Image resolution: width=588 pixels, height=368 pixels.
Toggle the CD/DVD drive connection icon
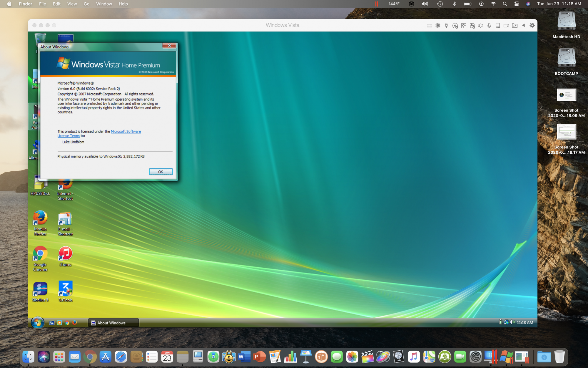point(455,26)
